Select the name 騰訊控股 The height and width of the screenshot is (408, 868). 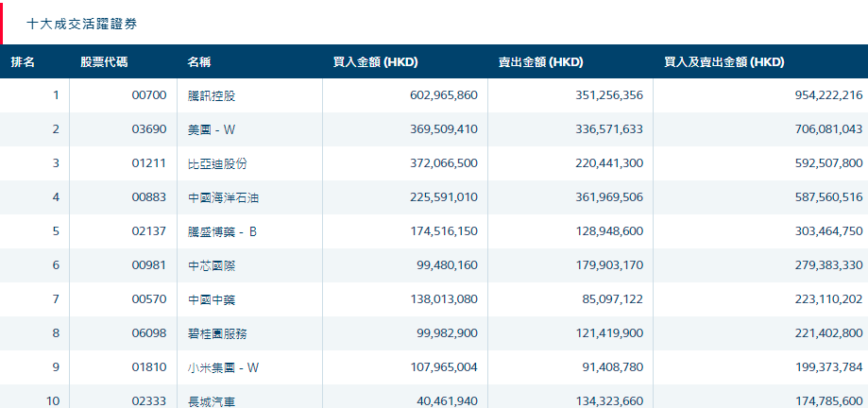click(212, 95)
